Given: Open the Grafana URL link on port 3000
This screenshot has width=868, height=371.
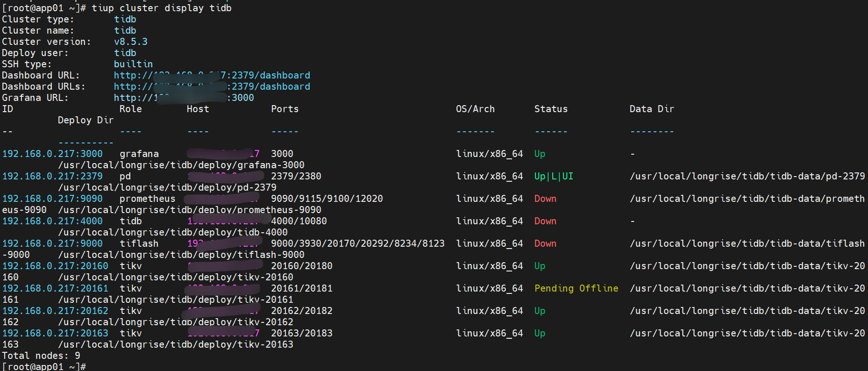Looking at the screenshot, I should (x=184, y=98).
